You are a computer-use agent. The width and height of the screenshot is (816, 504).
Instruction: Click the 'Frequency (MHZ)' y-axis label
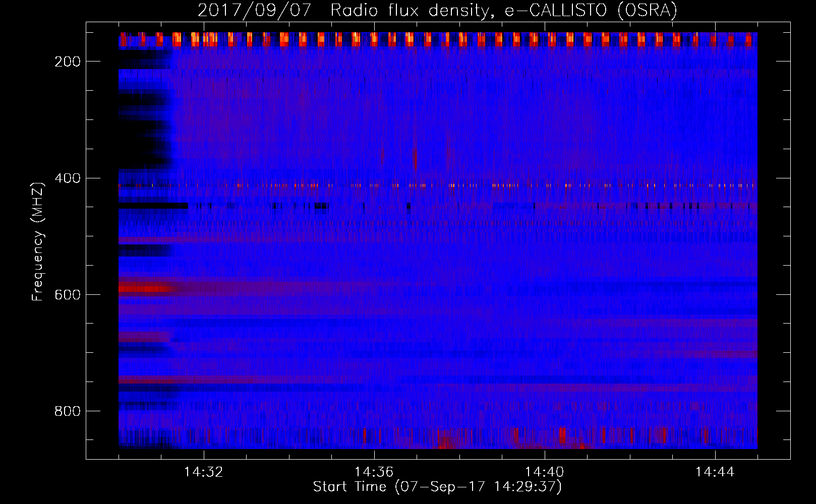[x=38, y=241]
